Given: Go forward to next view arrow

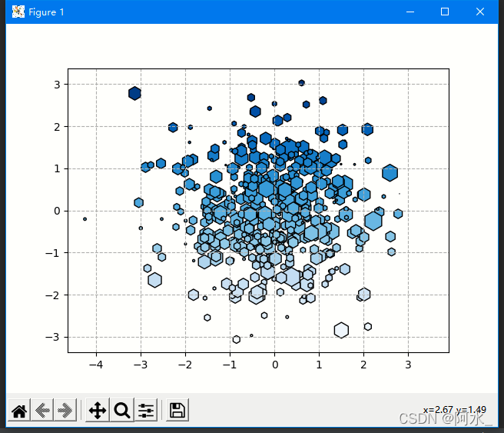Looking at the screenshot, I should click(65, 411).
